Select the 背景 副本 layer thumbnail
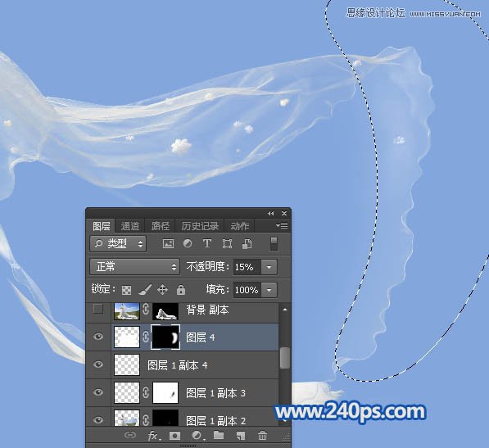The image size is (489, 448). [127, 311]
